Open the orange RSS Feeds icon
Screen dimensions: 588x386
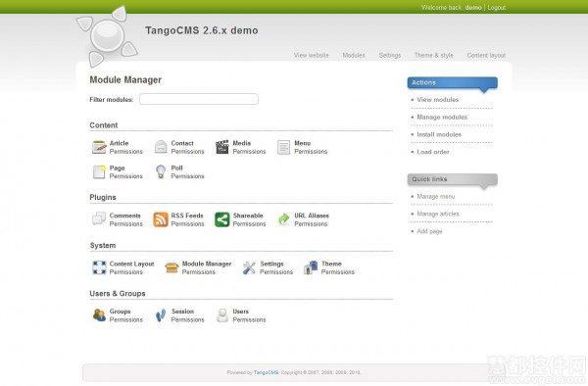(x=161, y=219)
